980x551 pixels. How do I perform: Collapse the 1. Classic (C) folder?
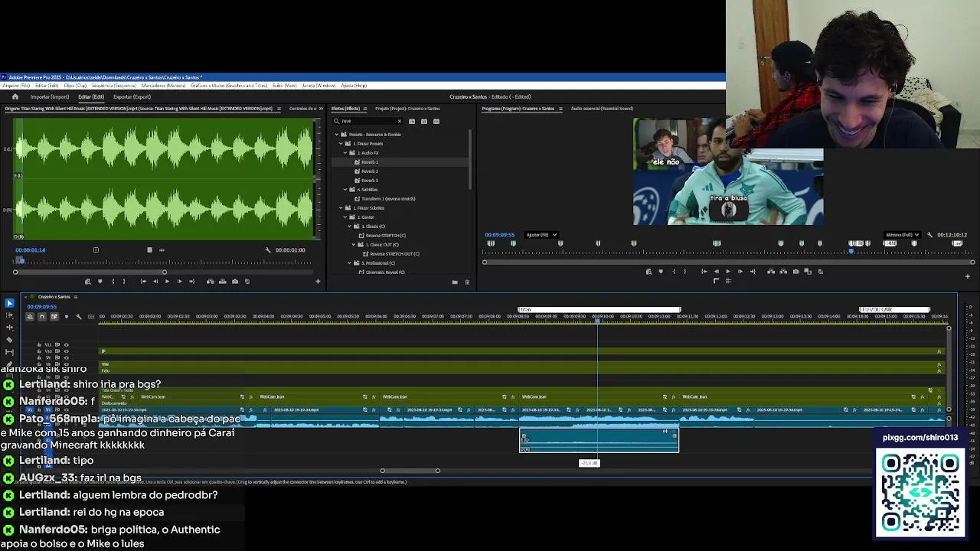coord(349,227)
